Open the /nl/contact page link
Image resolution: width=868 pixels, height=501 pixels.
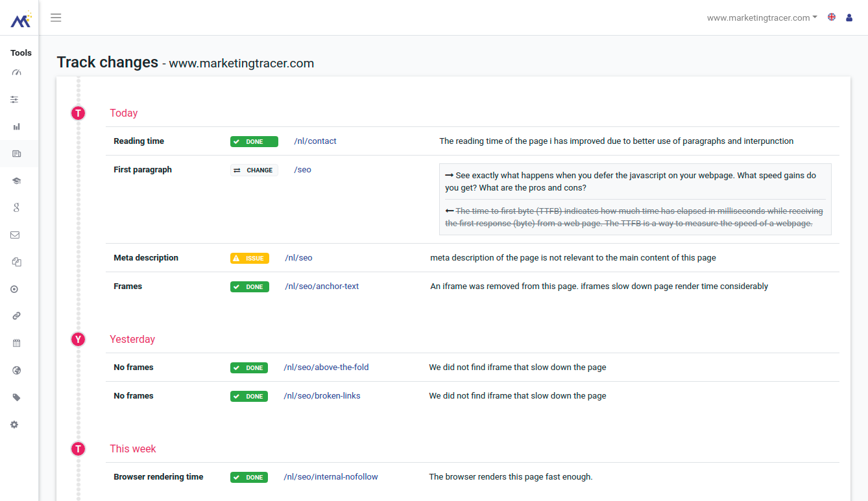315,141
